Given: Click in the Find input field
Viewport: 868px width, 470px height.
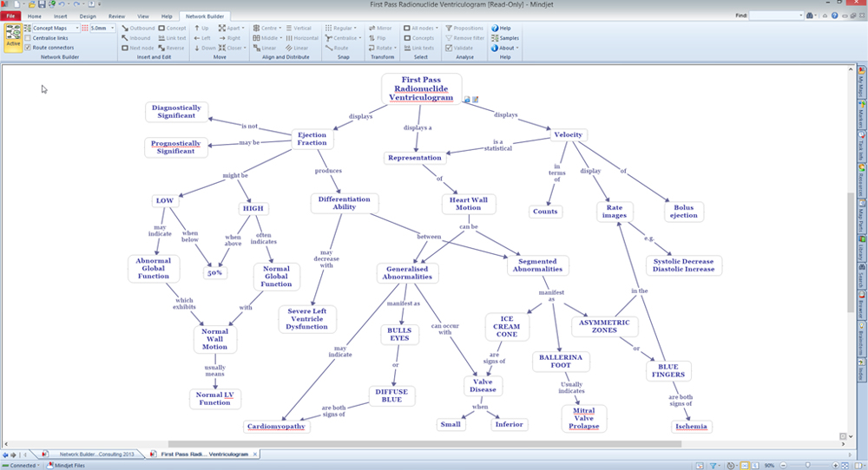Looking at the screenshot, I should click(x=776, y=16).
